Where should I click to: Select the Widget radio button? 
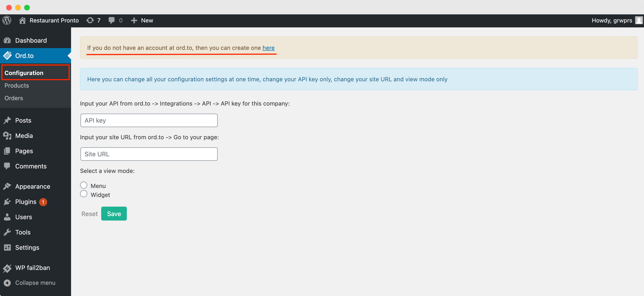84,194
